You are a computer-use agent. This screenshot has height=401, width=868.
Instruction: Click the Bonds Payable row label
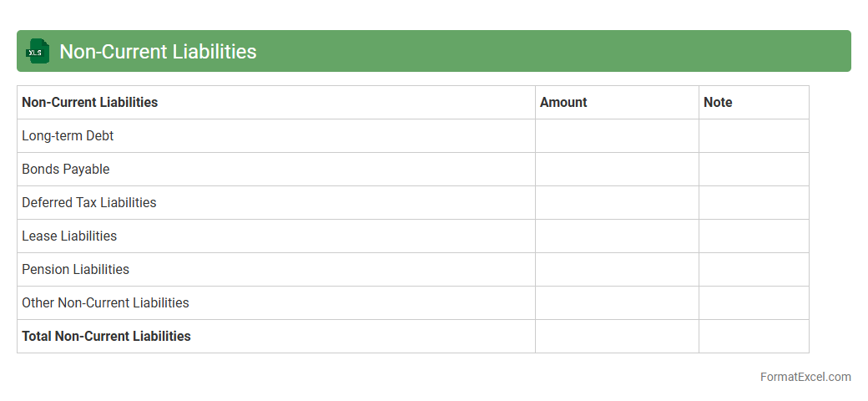pos(66,170)
